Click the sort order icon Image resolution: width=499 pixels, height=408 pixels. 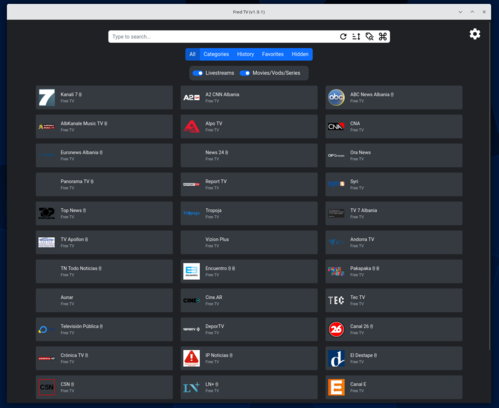[356, 37]
